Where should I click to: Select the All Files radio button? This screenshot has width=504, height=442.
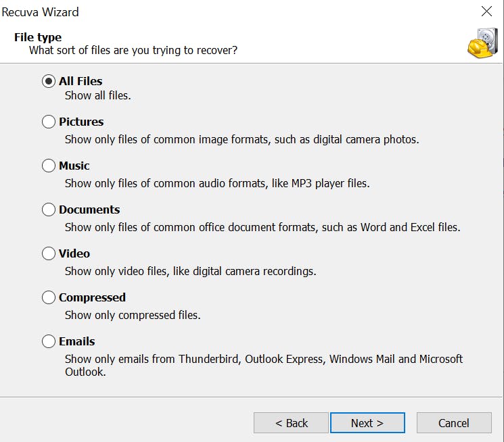[x=49, y=81]
